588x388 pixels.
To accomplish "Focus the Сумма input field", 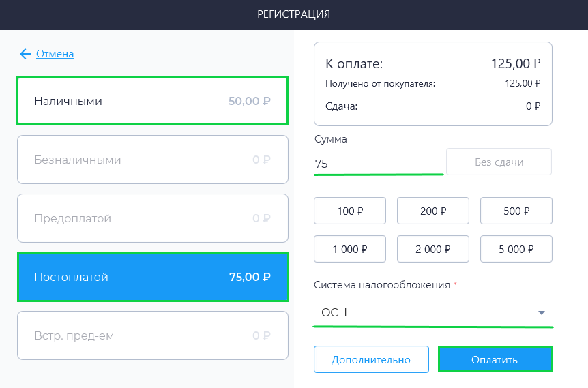I will [x=379, y=164].
